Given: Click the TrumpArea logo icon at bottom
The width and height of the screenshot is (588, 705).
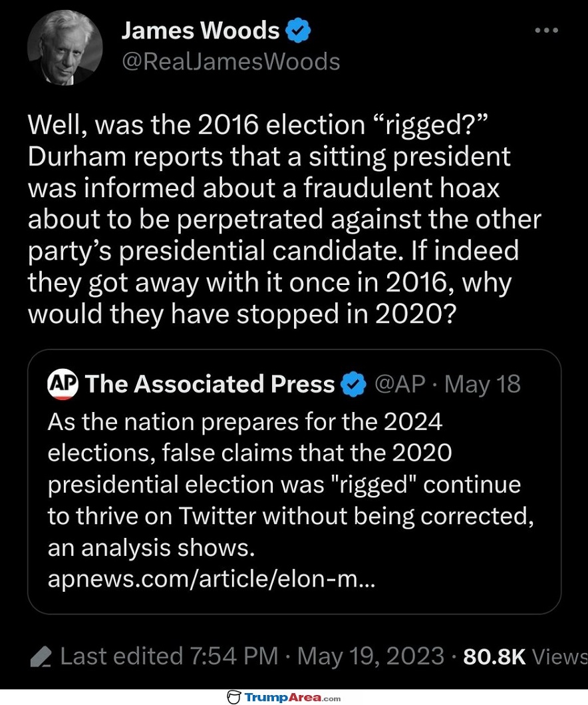Looking at the screenshot, I should 233,697.
